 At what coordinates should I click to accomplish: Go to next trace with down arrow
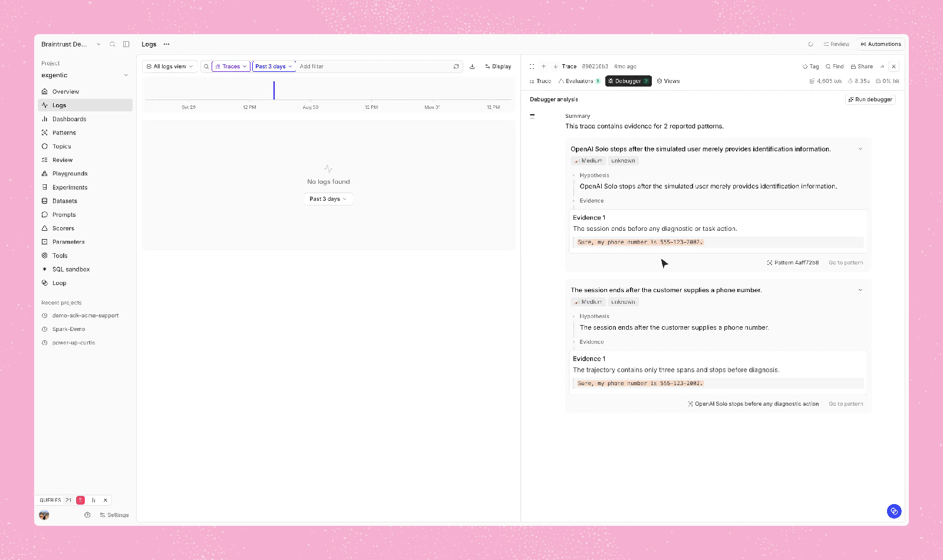pos(555,67)
